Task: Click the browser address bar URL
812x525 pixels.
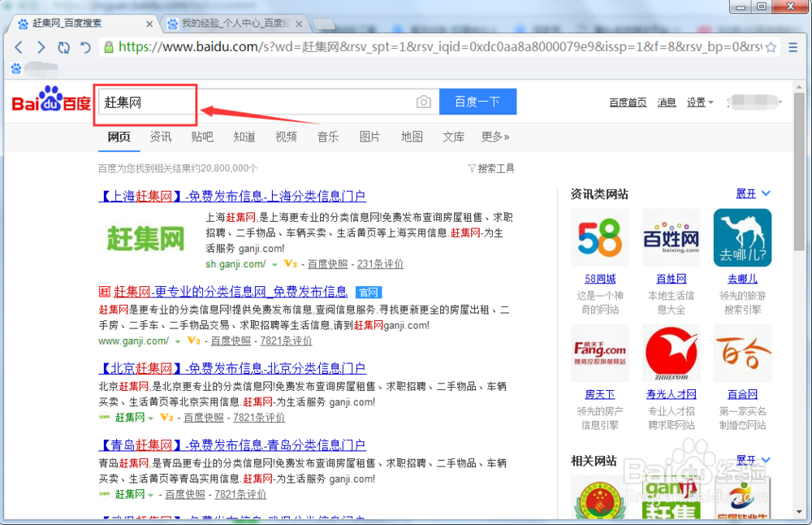Action: tap(440, 47)
